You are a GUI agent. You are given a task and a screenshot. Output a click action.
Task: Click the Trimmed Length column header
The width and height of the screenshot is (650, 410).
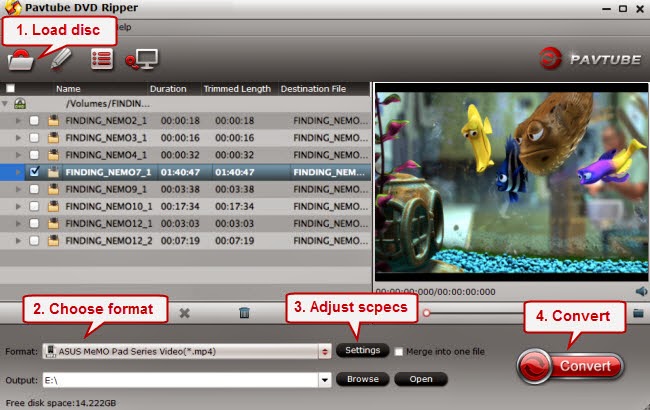click(237, 89)
